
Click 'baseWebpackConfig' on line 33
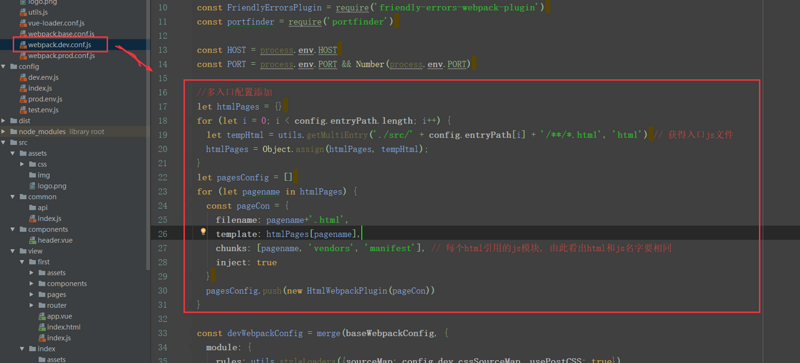click(390, 333)
